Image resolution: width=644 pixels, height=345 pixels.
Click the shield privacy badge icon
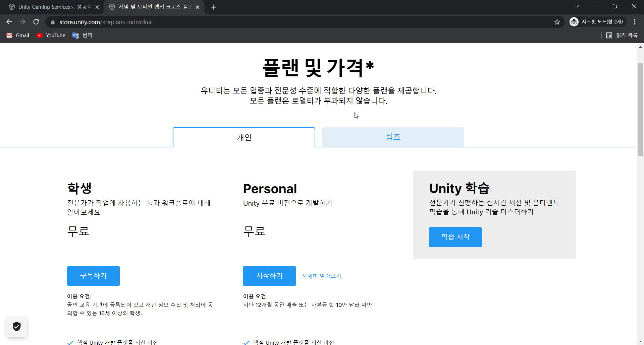click(16, 326)
